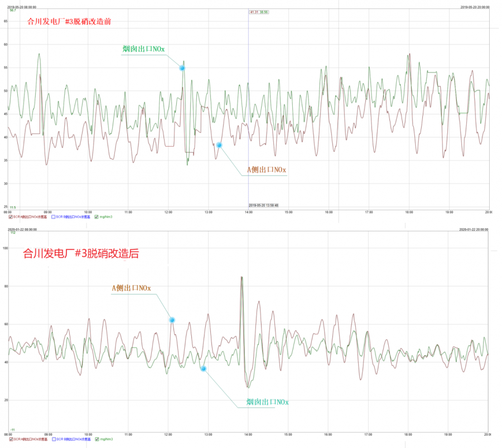
Task: Click SCR B侧出口NOx legend label in 2019 chart
Action: click(x=73, y=217)
